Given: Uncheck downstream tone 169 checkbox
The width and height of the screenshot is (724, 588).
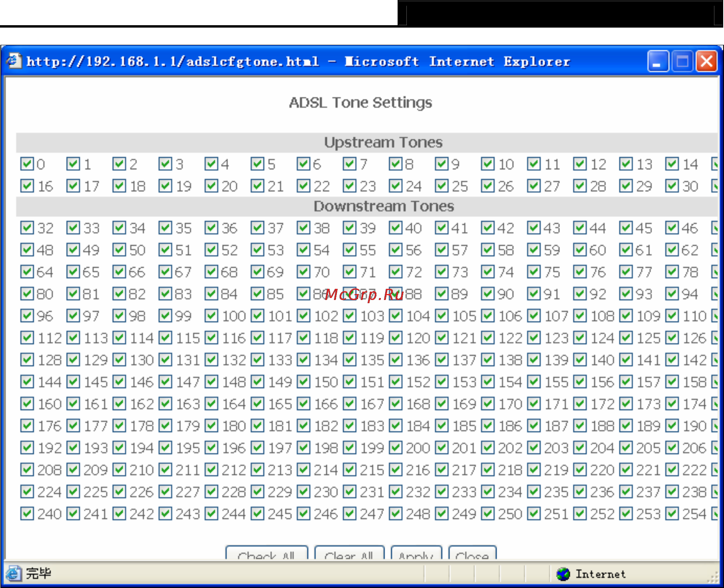Looking at the screenshot, I should click(x=442, y=404).
